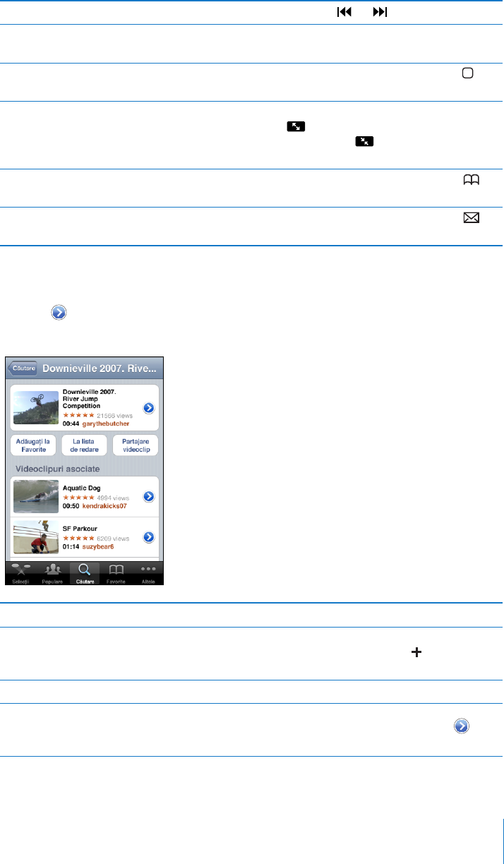Open the Downieville bike jump thumbnail
504x864 pixels.
point(36,408)
